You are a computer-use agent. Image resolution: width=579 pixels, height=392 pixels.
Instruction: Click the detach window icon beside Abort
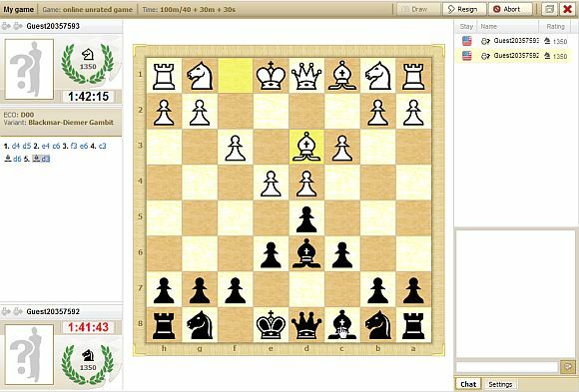click(549, 9)
